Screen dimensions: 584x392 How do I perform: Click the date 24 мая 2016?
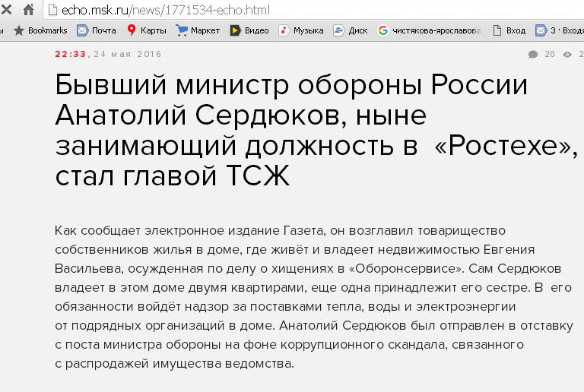click(128, 54)
